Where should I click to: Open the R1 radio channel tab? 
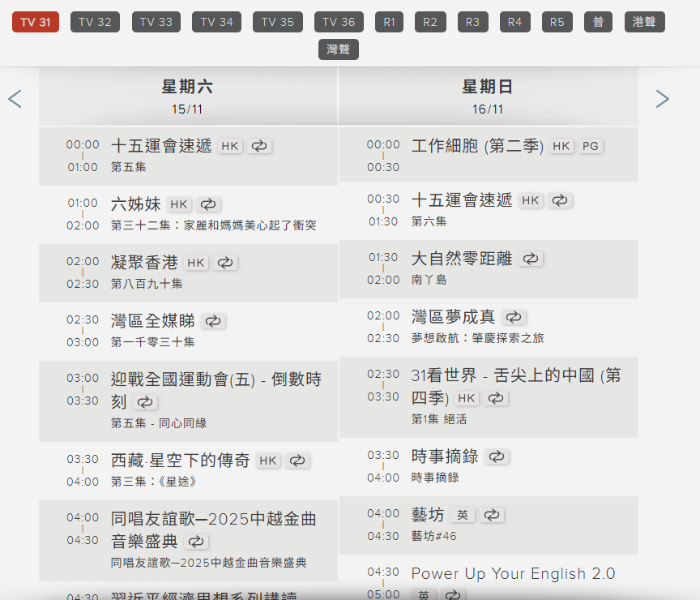[x=389, y=22]
